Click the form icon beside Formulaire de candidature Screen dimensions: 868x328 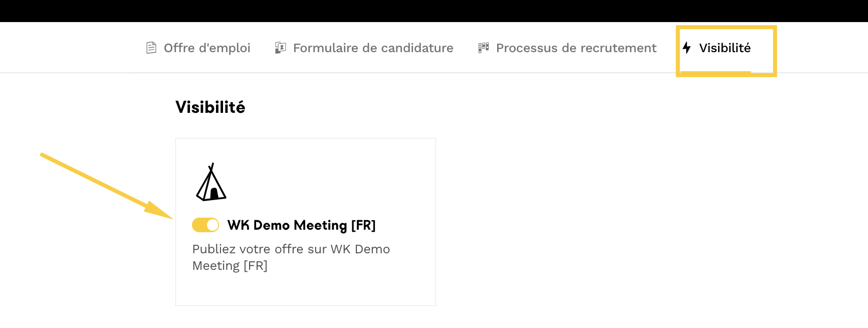pos(281,48)
